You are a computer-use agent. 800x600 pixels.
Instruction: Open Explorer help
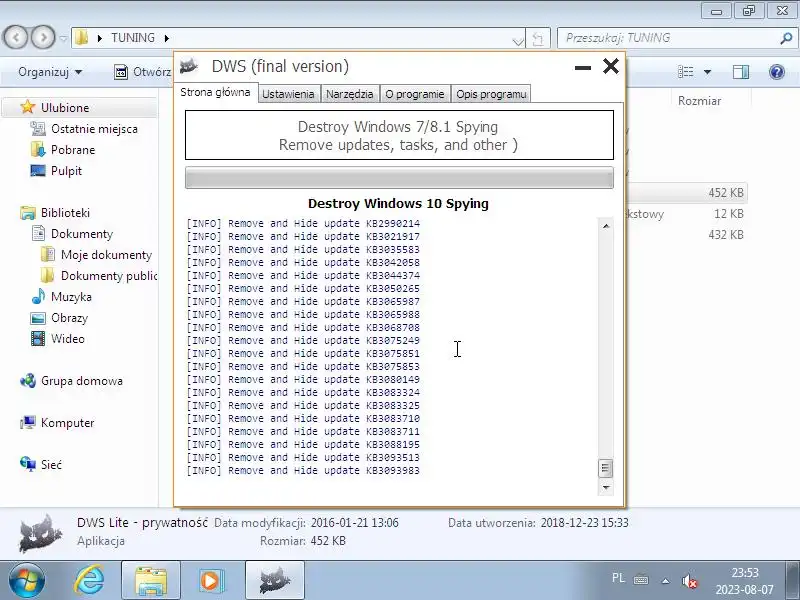tap(777, 72)
